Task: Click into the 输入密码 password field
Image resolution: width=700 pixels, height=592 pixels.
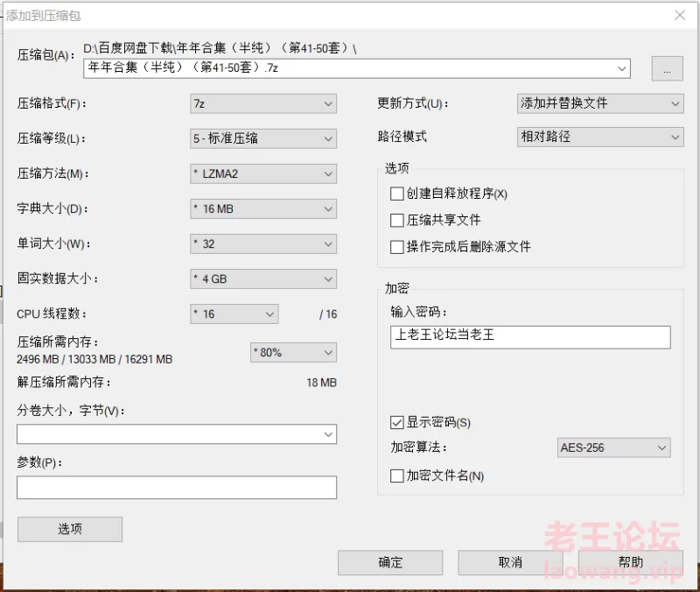Action: coord(530,337)
